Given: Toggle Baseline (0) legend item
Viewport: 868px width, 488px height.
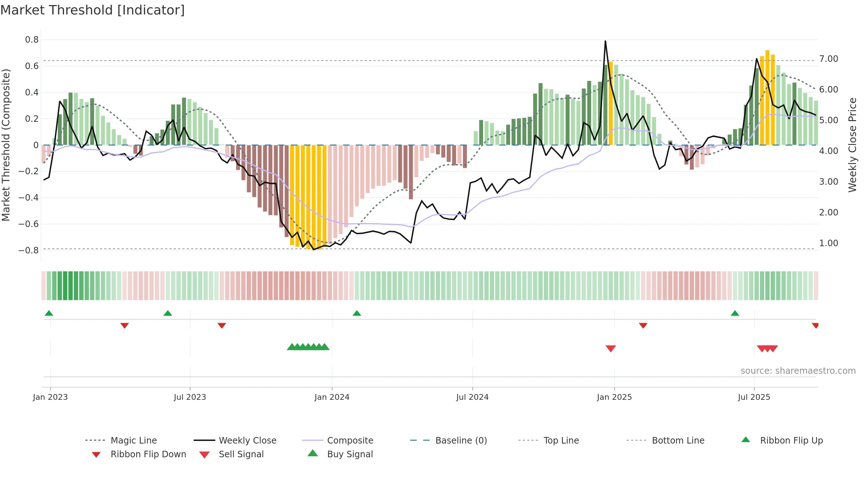Looking at the screenshot, I should 448,440.
